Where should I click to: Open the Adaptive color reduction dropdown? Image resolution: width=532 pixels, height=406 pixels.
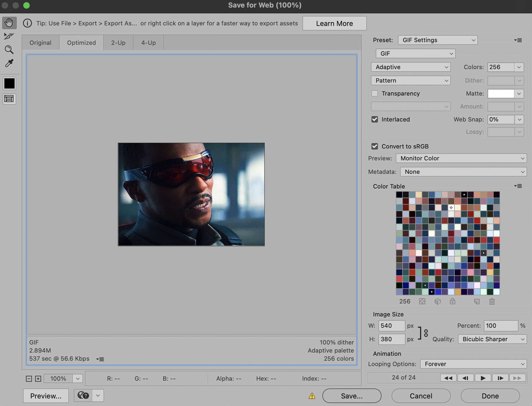coord(411,67)
